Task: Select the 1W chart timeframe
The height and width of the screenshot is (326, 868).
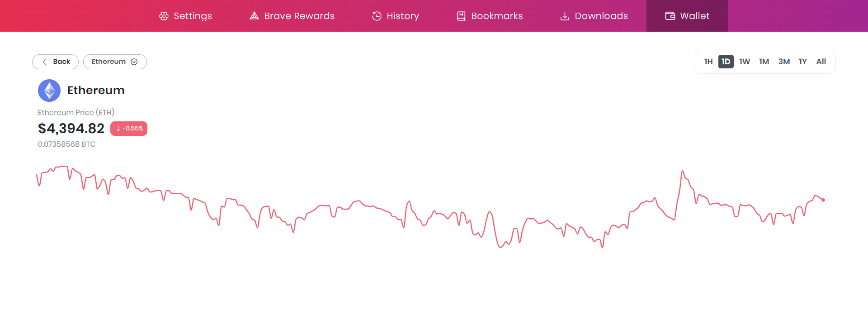Action: pyautogui.click(x=745, y=62)
